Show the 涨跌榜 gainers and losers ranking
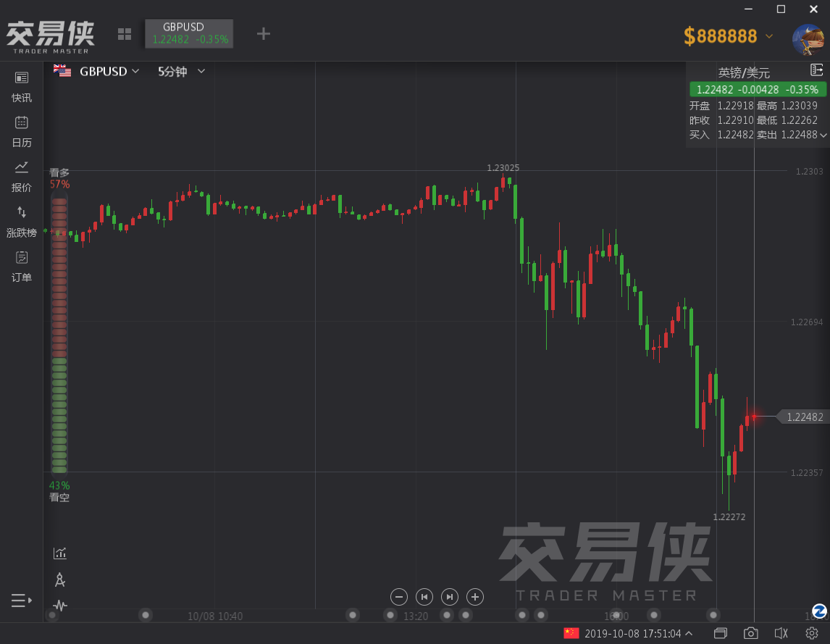Screen dimensions: 830x644 (x=21, y=222)
